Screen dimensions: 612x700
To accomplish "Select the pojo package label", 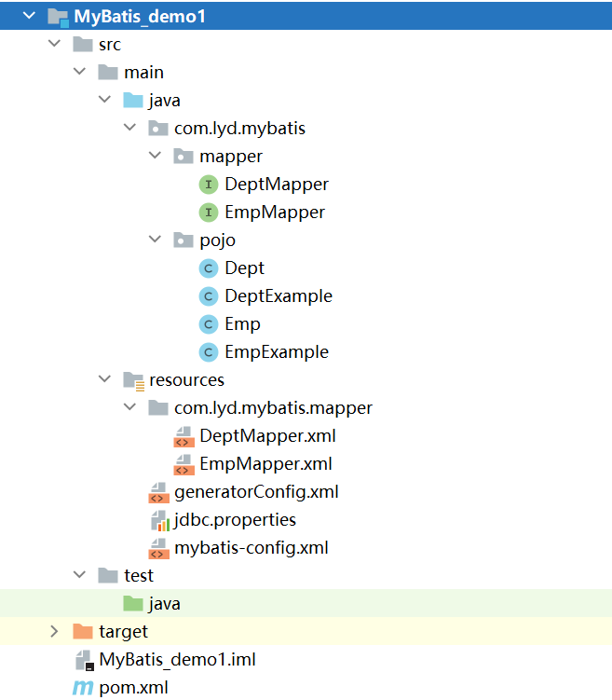I will (x=217, y=240).
